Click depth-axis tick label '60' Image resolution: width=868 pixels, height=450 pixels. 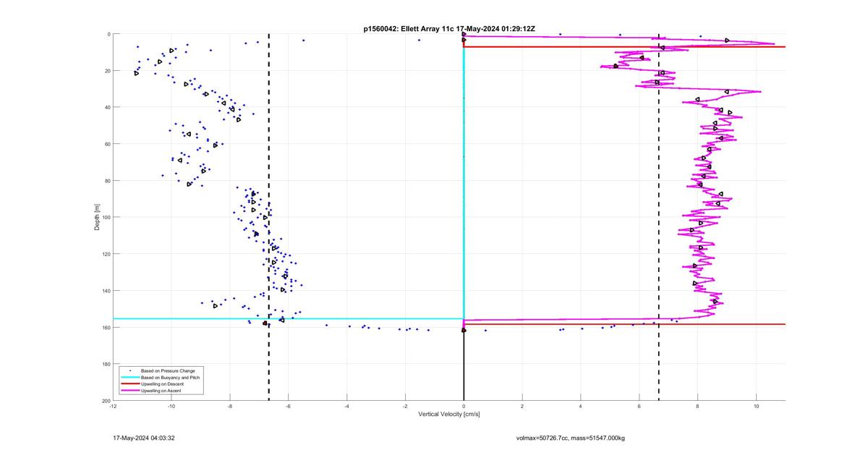click(x=107, y=144)
